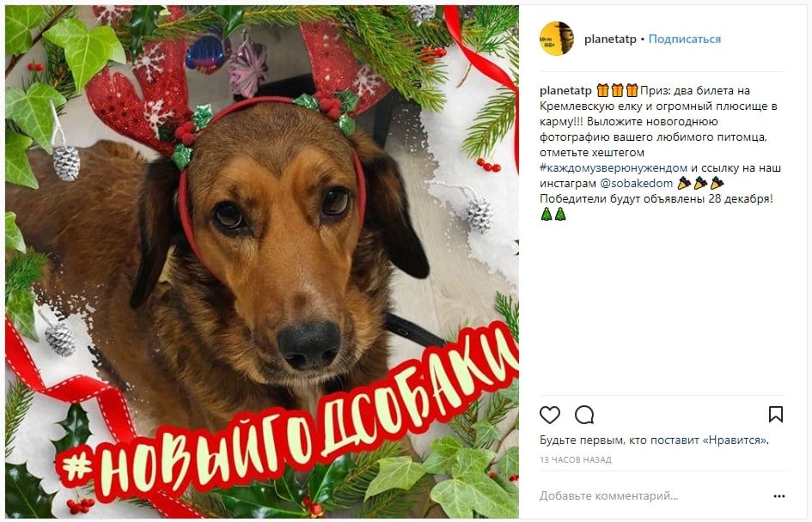Image resolution: width=812 pixels, height=522 pixels.
Task: Click the Christmas tree emojis in caption
Action: click(x=553, y=214)
